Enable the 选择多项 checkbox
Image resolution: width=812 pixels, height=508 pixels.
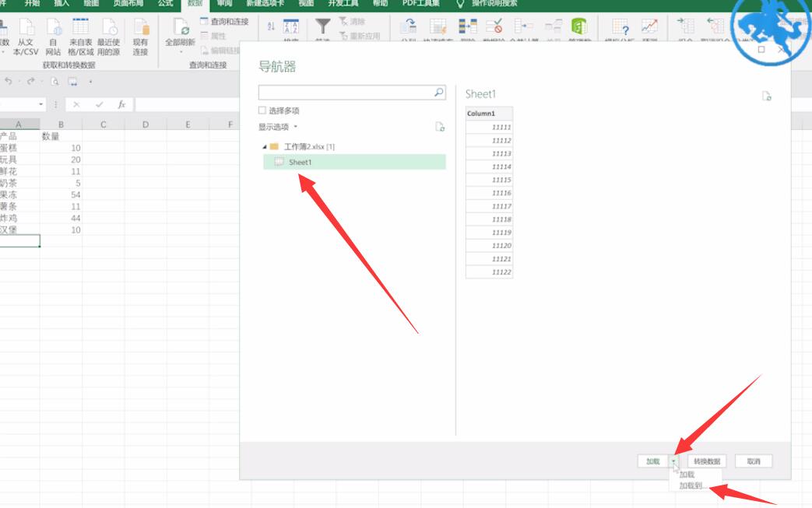pos(262,110)
